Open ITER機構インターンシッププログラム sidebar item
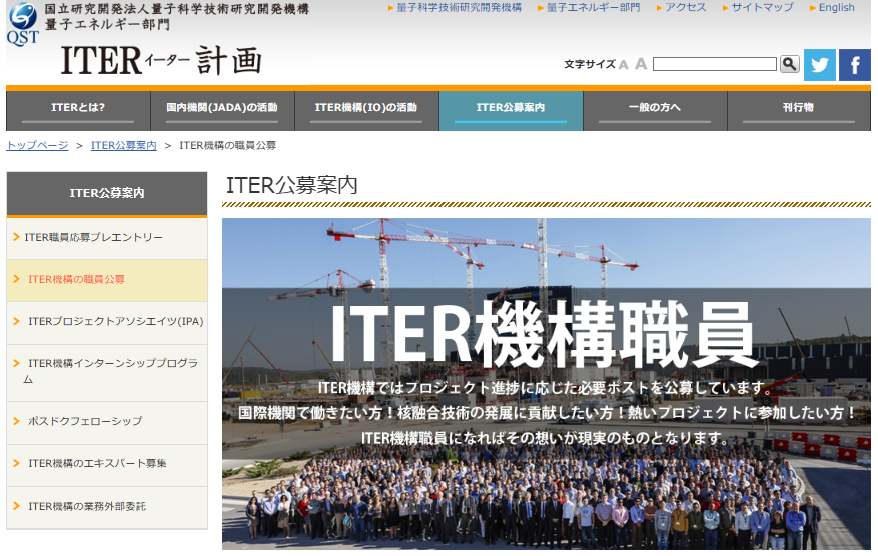The width and height of the screenshot is (878, 556). coord(107,372)
